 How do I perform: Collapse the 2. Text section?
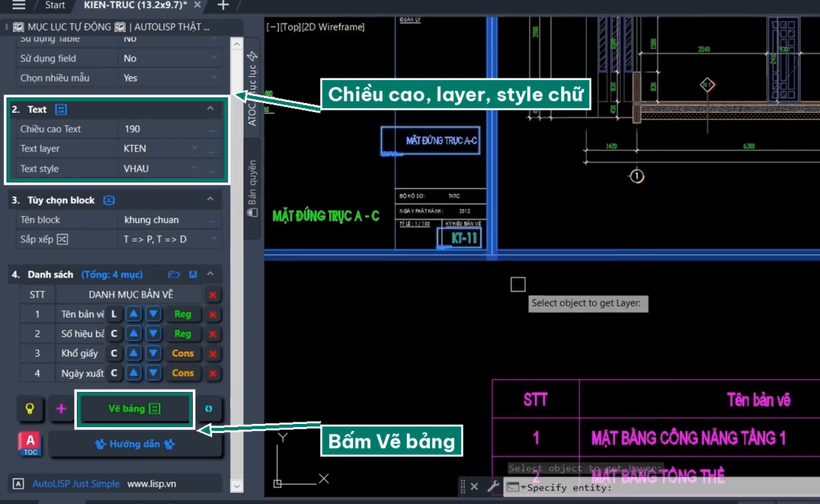(x=211, y=109)
